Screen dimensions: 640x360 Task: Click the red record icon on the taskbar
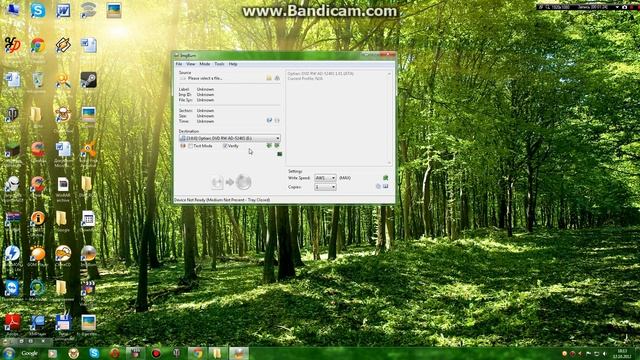[x=156, y=353]
